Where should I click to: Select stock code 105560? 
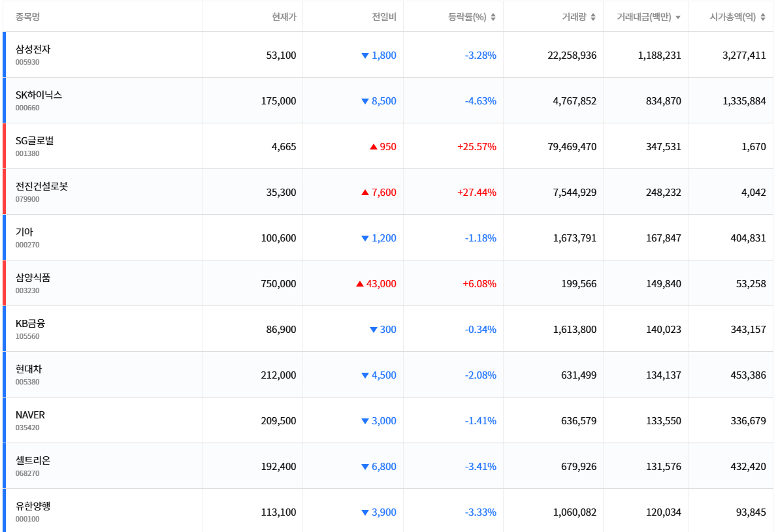[x=27, y=336]
